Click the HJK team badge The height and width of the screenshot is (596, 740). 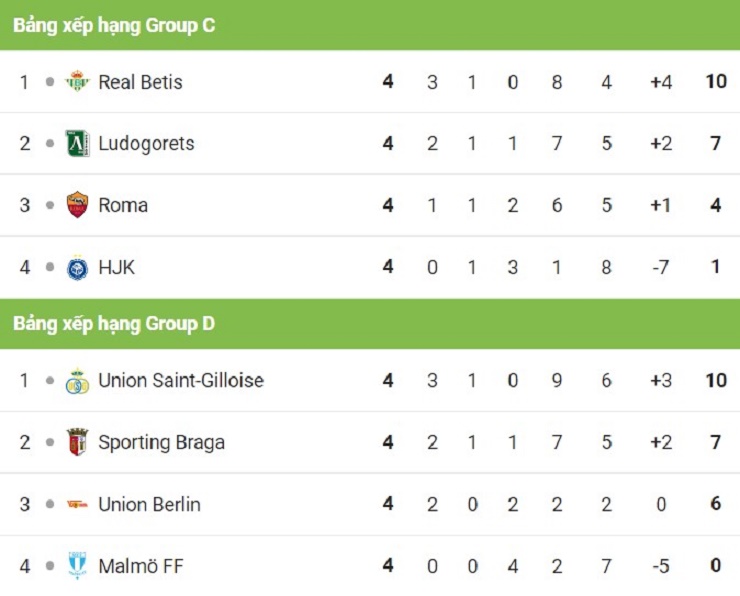tap(77, 267)
